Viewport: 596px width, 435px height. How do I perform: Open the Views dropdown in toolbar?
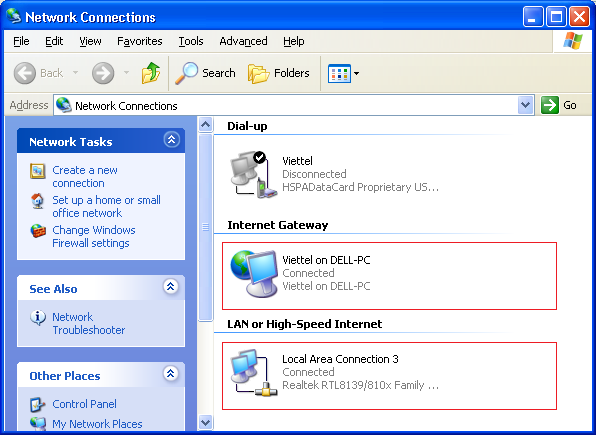[x=344, y=73]
